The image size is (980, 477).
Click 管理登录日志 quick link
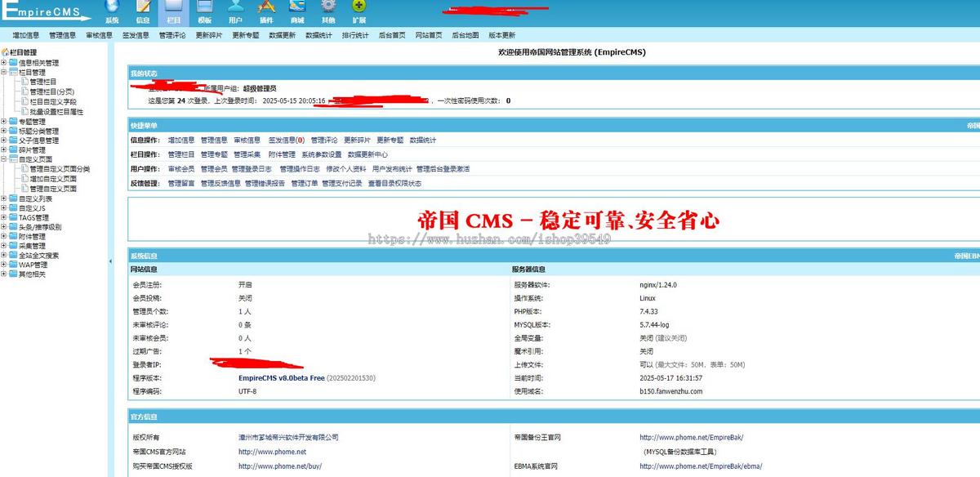(x=252, y=169)
